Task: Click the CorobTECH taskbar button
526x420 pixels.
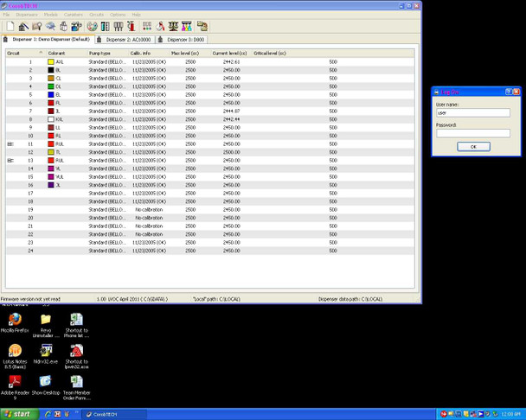Action: [x=114, y=414]
